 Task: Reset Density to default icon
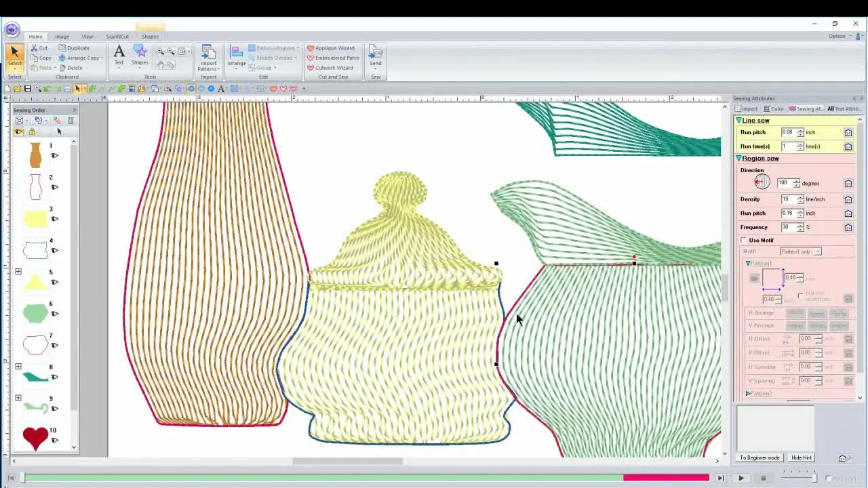click(x=848, y=199)
